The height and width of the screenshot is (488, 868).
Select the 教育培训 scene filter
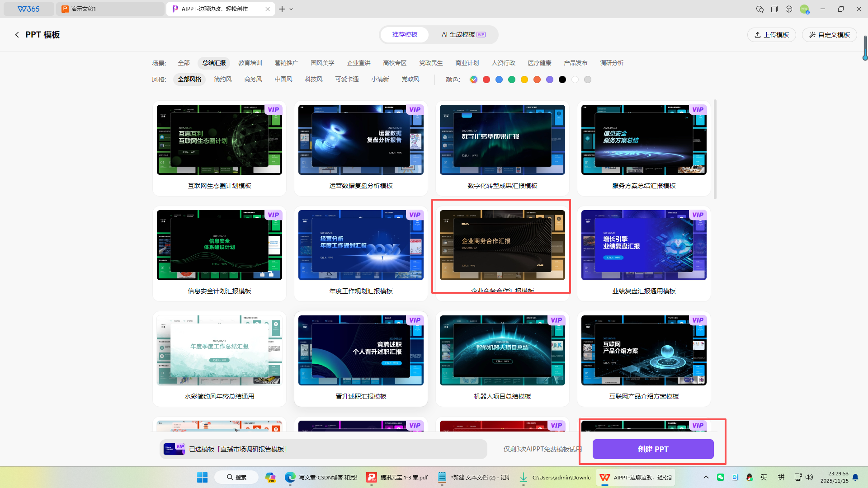(x=250, y=63)
